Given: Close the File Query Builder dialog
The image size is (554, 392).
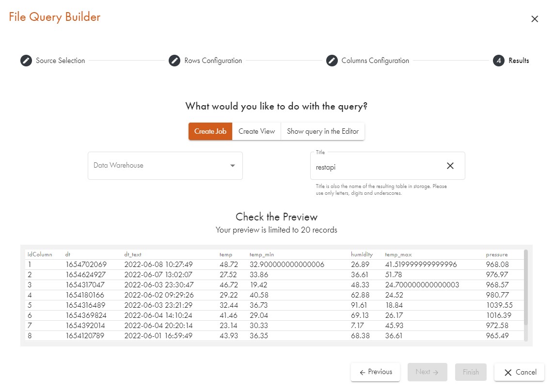Looking at the screenshot, I should click(x=535, y=19).
